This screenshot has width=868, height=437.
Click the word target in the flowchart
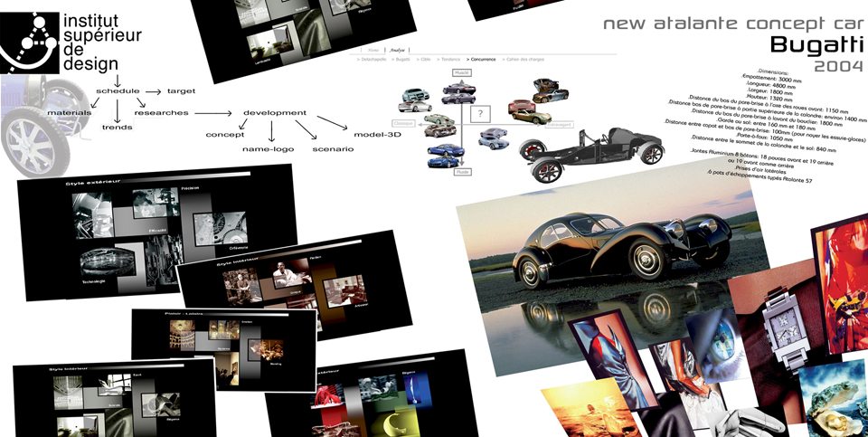coord(181,90)
